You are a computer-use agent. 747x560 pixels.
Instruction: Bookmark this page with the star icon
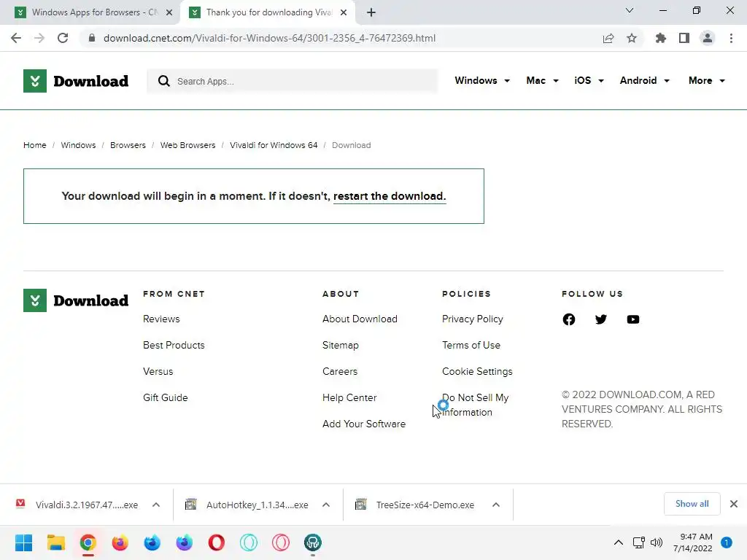(x=632, y=38)
